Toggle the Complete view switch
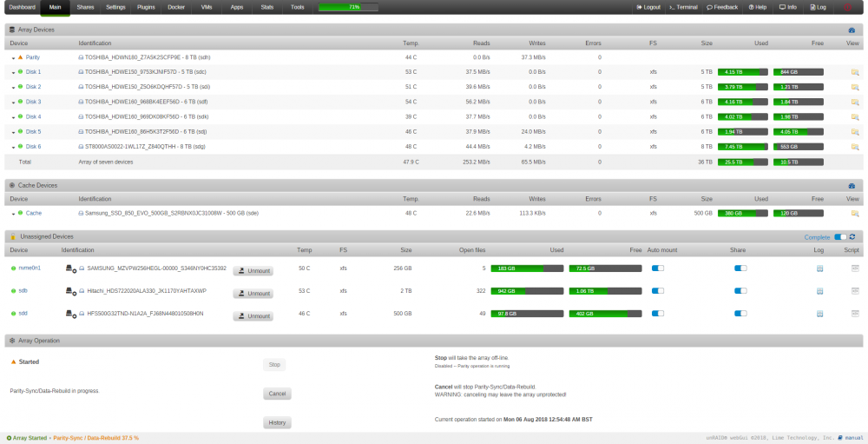The image size is (868, 444). pos(840,237)
